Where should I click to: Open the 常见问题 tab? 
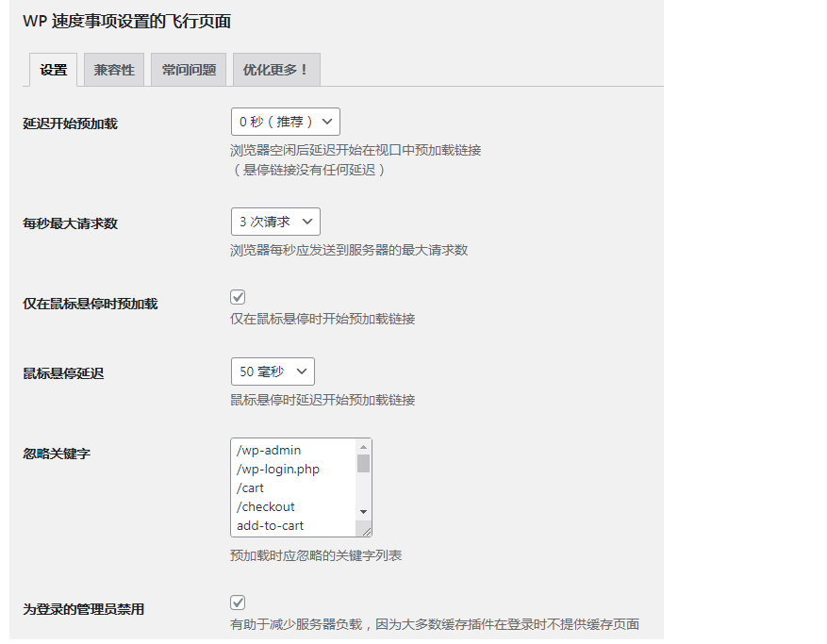pos(188,69)
